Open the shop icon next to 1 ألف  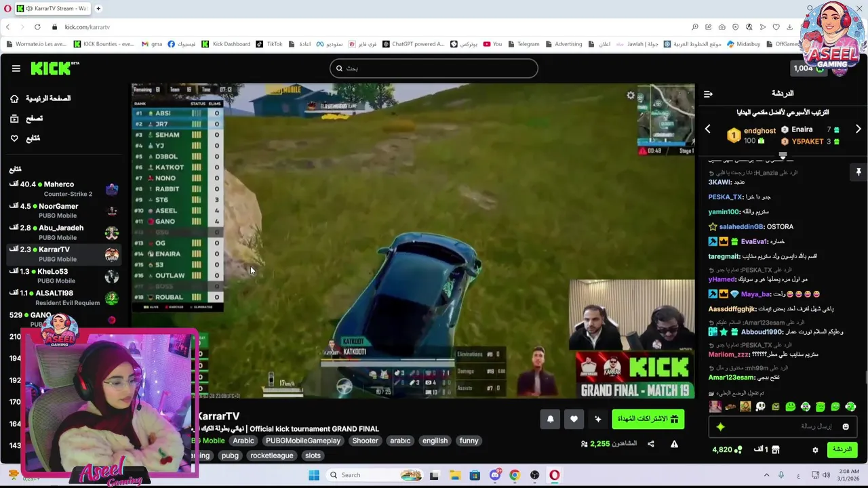click(776, 449)
